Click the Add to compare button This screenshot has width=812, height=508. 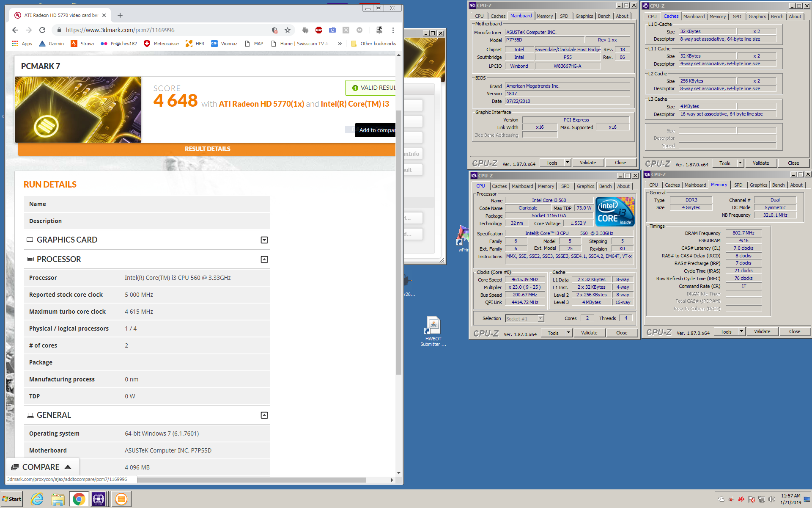pos(376,130)
